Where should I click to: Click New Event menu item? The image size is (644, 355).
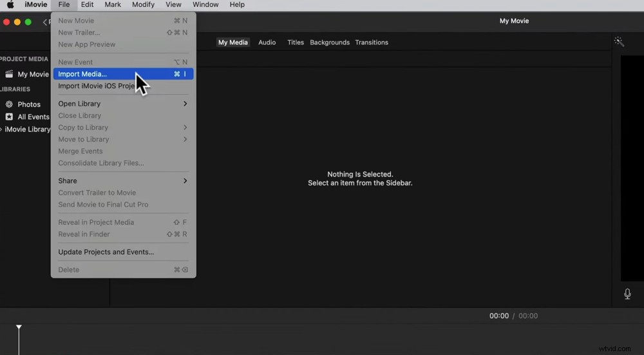click(x=123, y=62)
